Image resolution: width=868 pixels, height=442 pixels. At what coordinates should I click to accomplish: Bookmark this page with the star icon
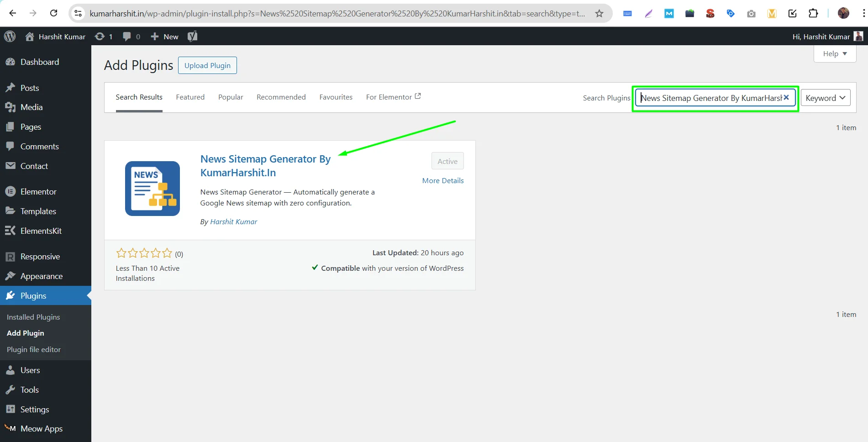click(x=599, y=13)
